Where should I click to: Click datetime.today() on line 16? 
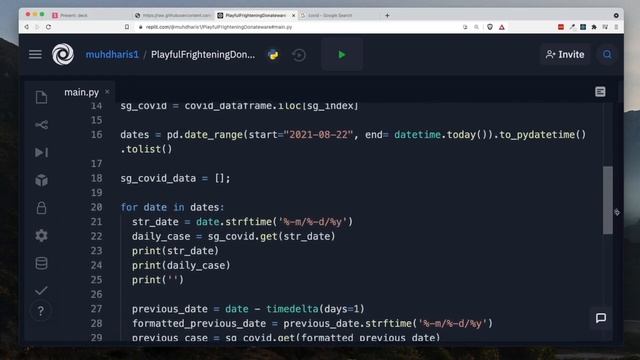[441, 135]
